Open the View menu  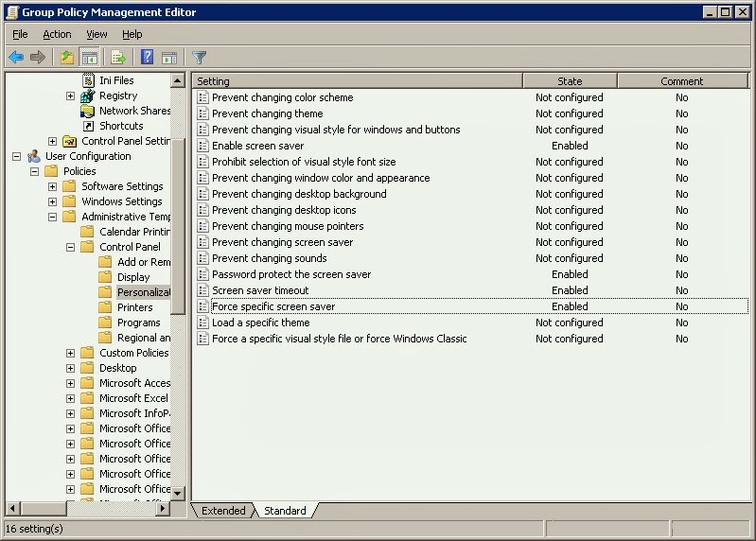click(97, 34)
